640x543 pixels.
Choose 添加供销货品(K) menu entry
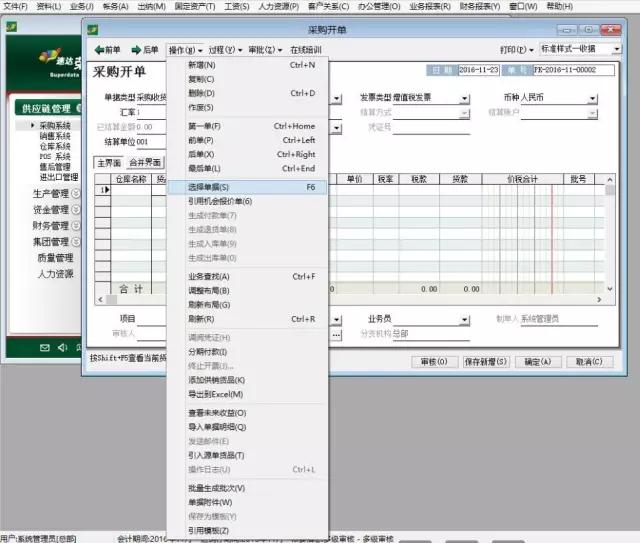[247, 380]
